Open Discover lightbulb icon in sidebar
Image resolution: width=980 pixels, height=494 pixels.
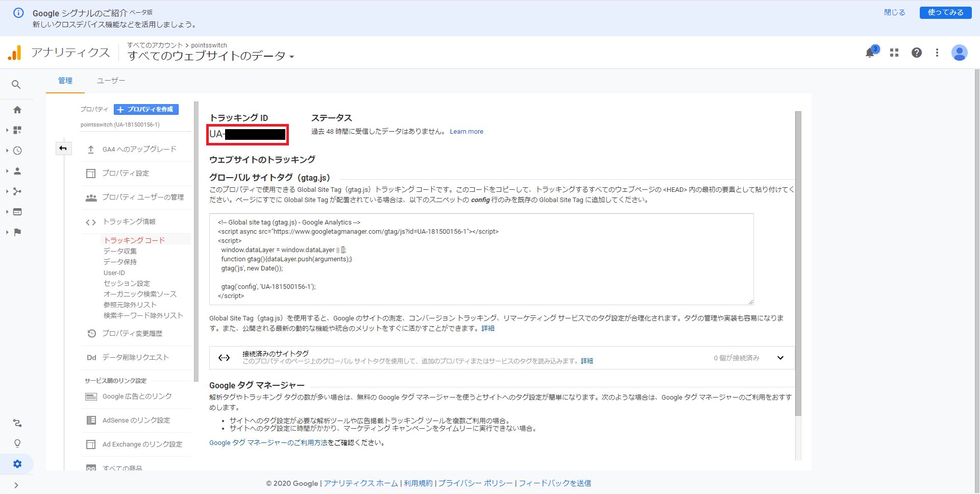(x=17, y=443)
